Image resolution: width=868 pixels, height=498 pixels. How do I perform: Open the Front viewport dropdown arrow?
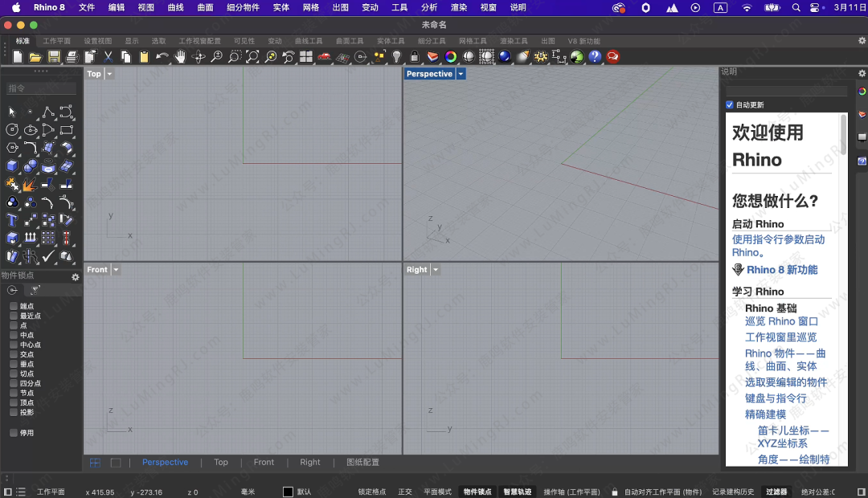pyautogui.click(x=116, y=270)
